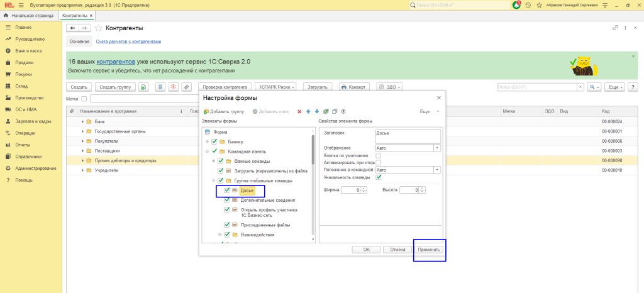Click the notifications bell icon
644x293 pixels.
[517, 4]
